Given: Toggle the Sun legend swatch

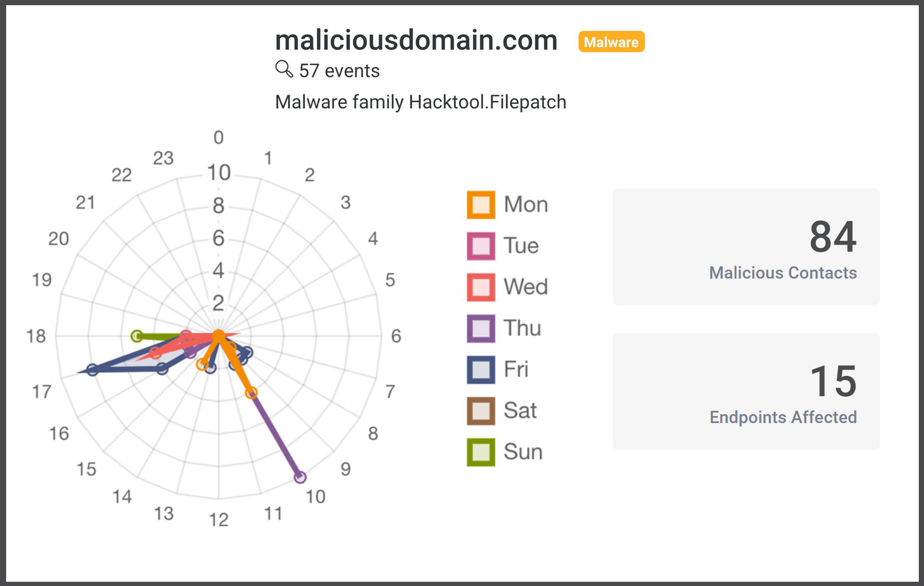Looking at the screenshot, I should (x=481, y=452).
